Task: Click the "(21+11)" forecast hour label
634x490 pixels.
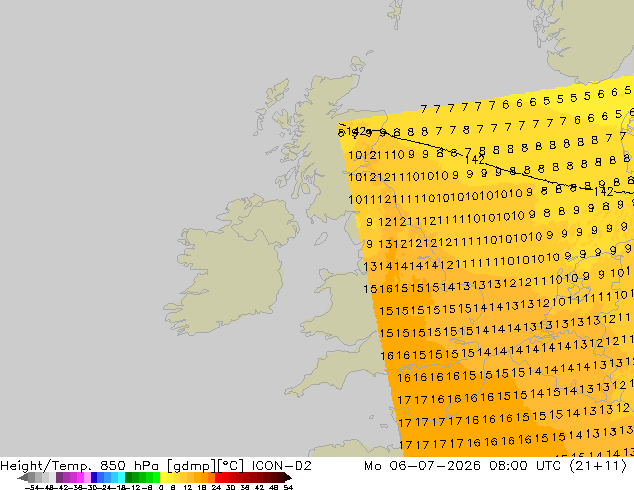Action: [598, 465]
